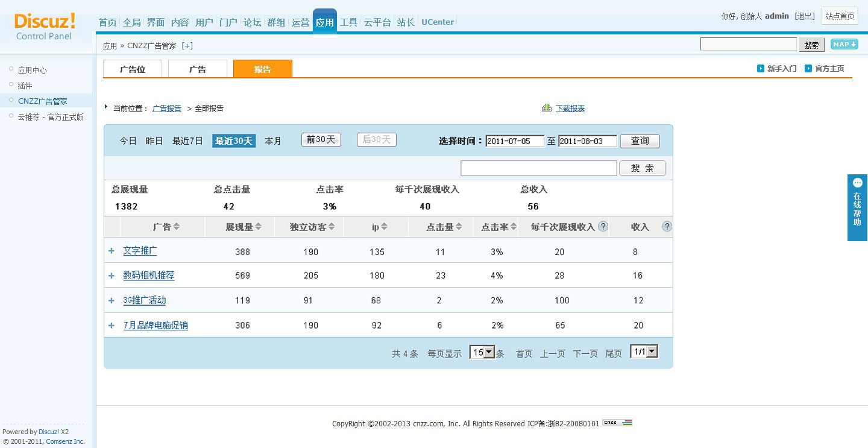
Task: Select 插件 in sidebar
Action: [25, 86]
